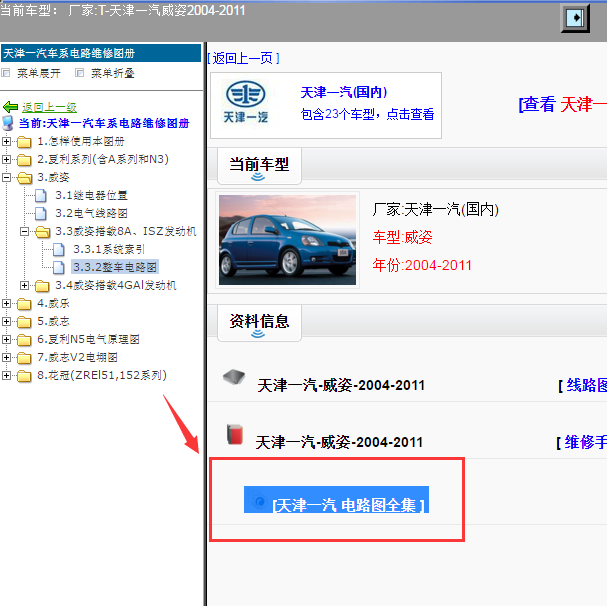Select 3.3.2整车电路图 tree item

pos(115,267)
